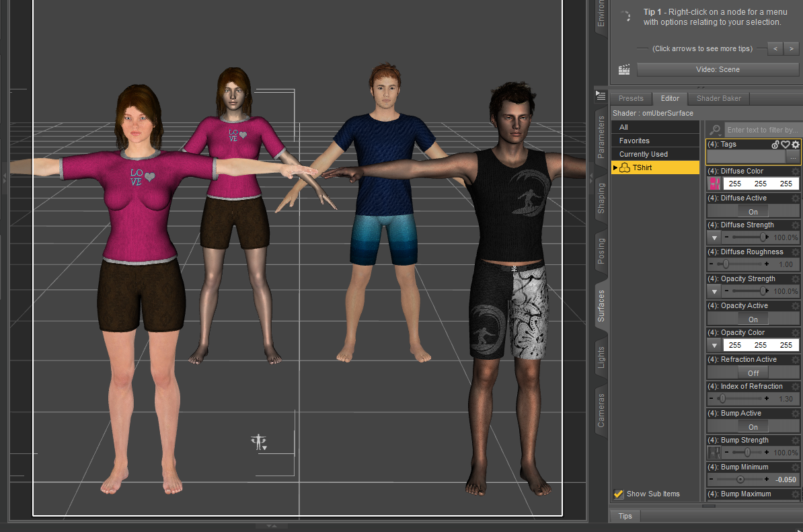The image size is (803, 532).
Task: Click the heart favorite icon on Tags
Action: pos(785,145)
